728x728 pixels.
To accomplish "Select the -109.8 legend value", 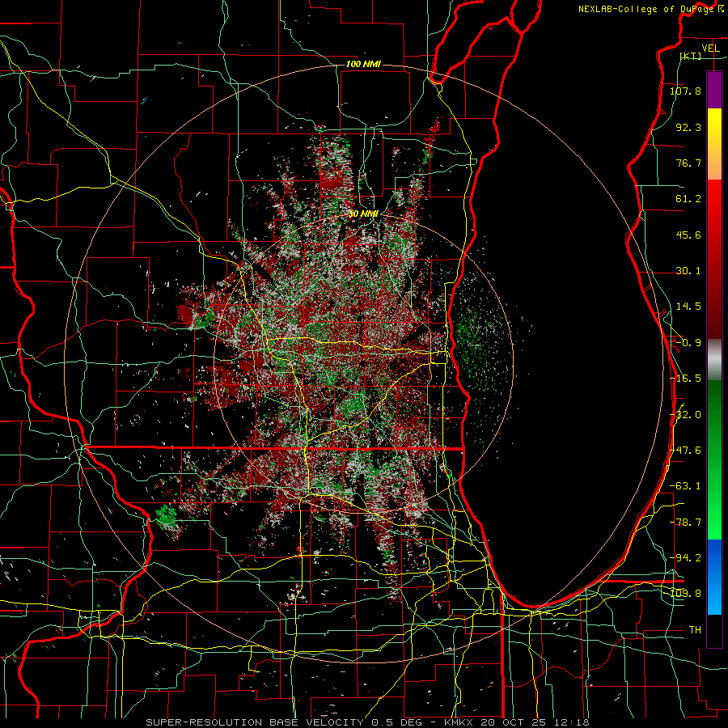I will point(685,594).
